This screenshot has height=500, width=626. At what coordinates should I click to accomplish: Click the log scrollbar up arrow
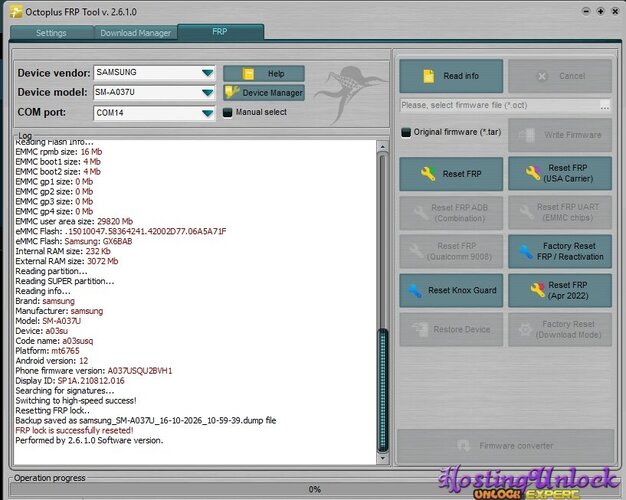tap(382, 147)
